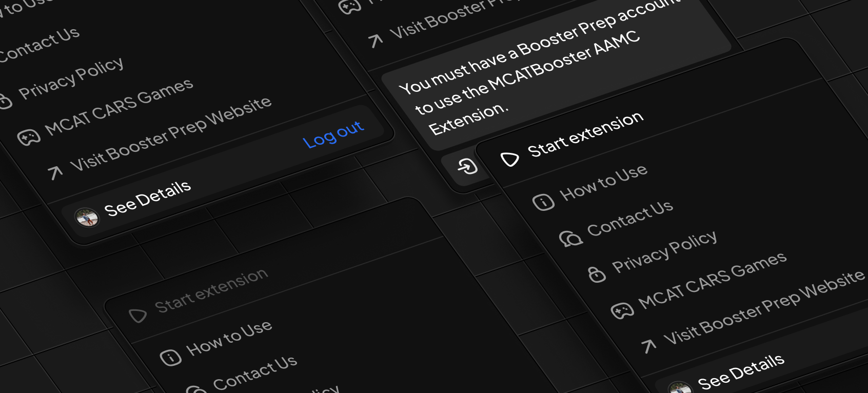
Task: Click the sign-in arrow icon under the account message
Action: click(467, 166)
